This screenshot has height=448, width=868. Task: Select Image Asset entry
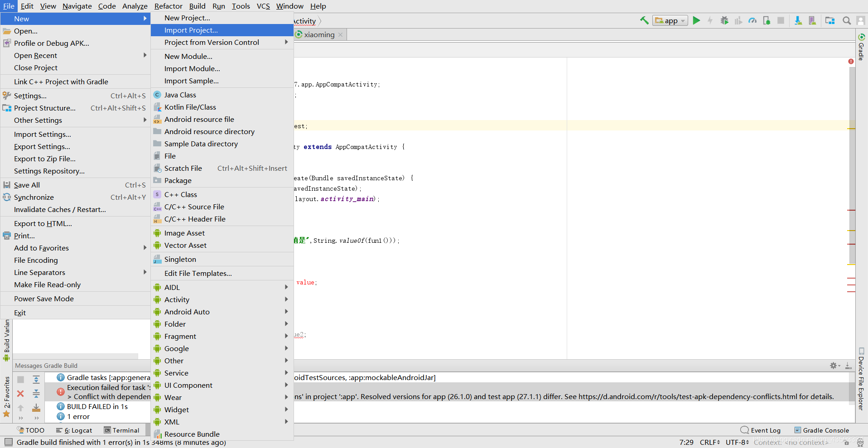[222, 233]
